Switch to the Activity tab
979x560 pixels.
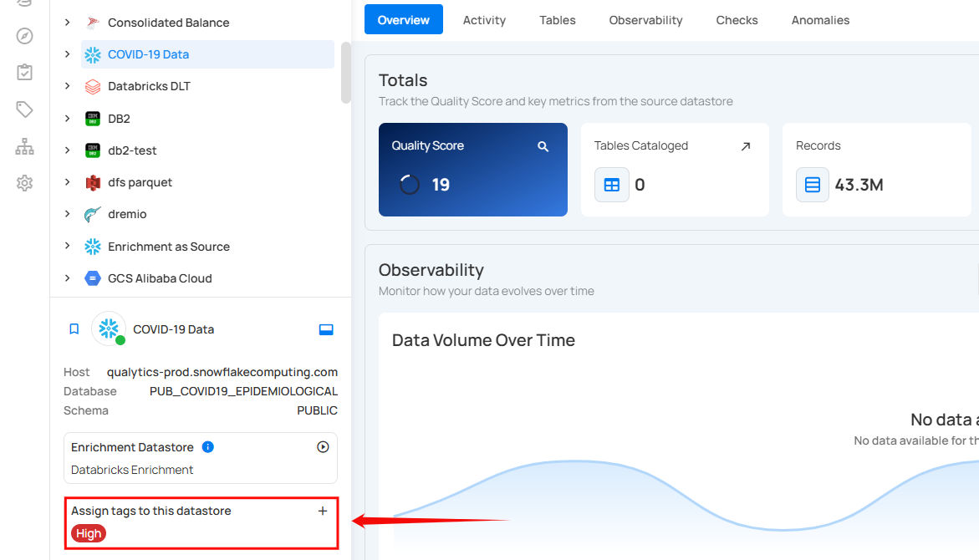point(484,20)
